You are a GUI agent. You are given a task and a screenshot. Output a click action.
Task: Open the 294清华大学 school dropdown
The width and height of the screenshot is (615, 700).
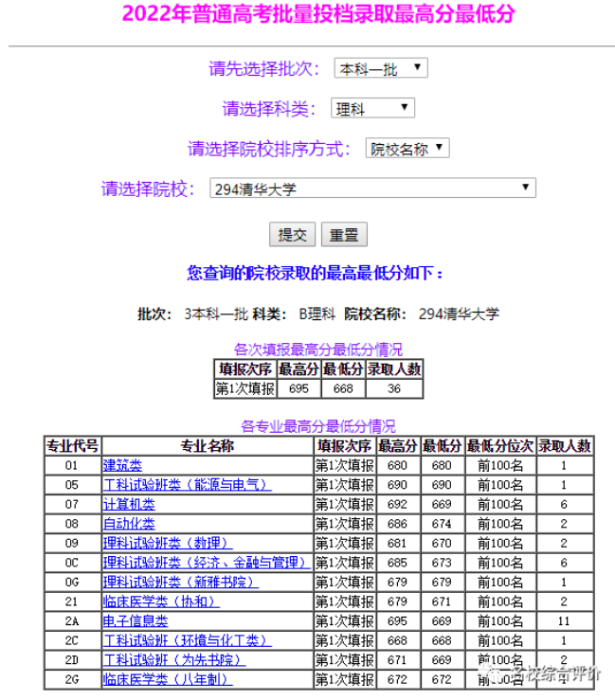click(372, 188)
